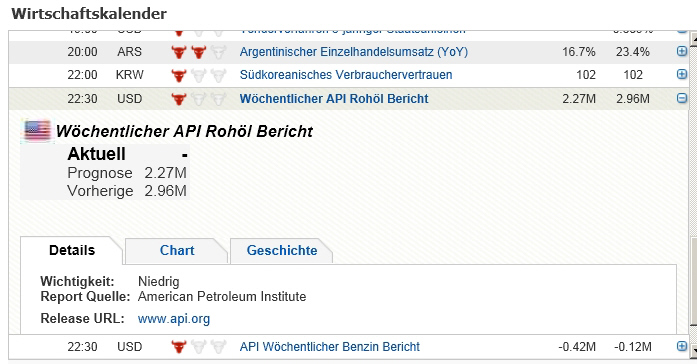This screenshot has height=364, width=697.
Task: Click the 23.4% previous value
Action: [633, 52]
